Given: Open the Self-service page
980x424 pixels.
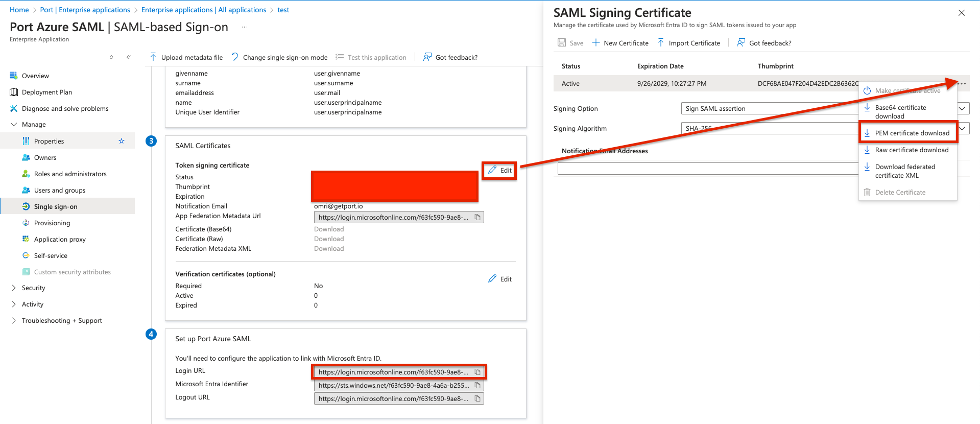Looking at the screenshot, I should (x=51, y=255).
